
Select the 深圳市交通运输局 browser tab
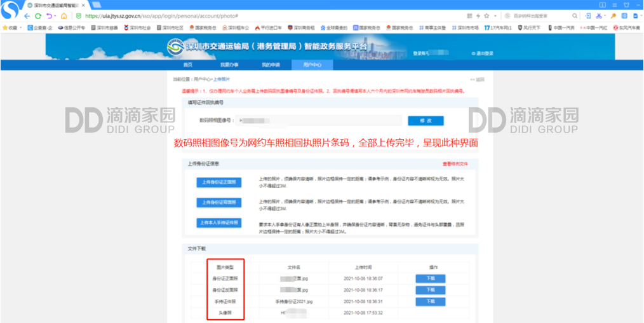(x=55, y=5)
